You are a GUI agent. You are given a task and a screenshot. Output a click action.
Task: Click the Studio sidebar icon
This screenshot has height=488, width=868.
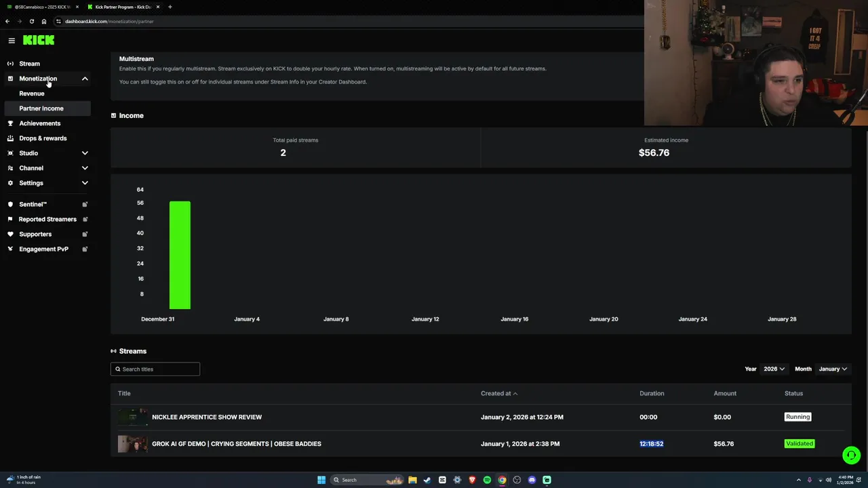(x=10, y=153)
